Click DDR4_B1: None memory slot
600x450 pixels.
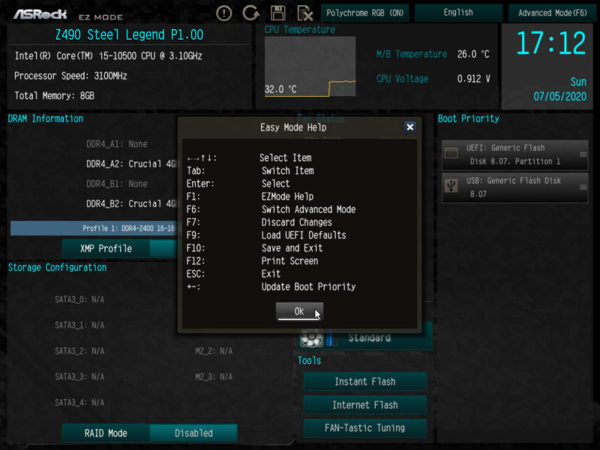click(x=117, y=184)
